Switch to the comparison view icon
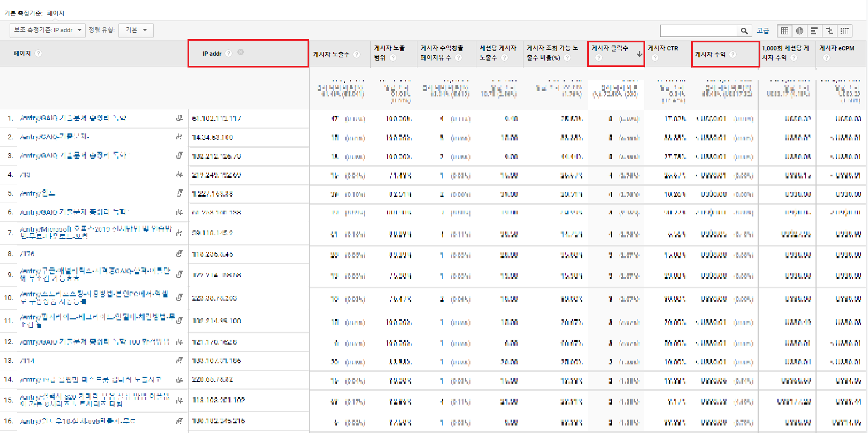Image resolution: width=868 pixels, height=433 pixels. [829, 31]
